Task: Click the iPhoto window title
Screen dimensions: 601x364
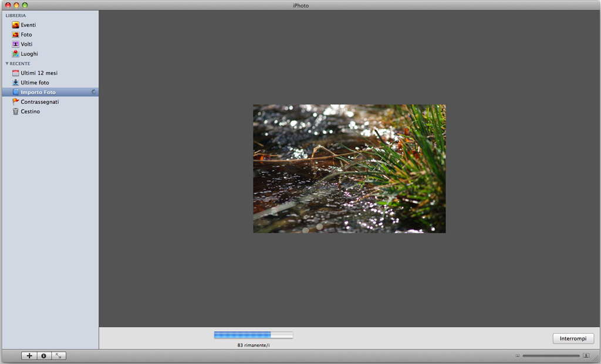Action: coord(300,6)
